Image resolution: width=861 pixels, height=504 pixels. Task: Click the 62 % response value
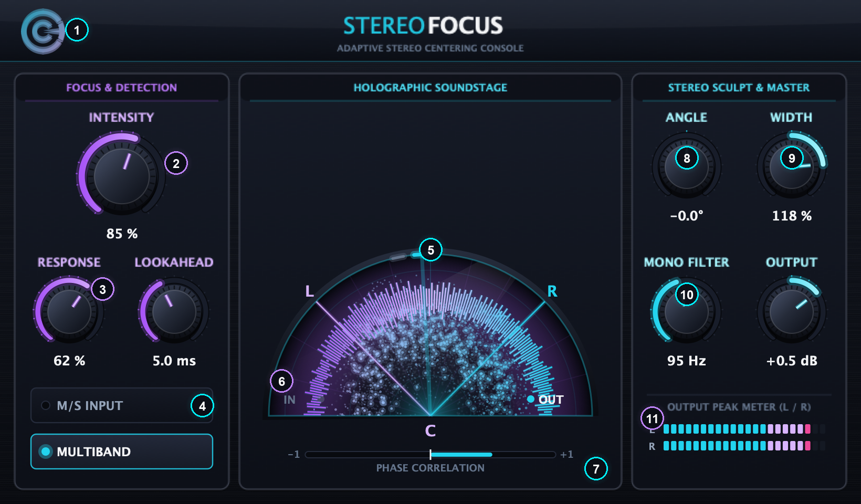click(x=69, y=361)
